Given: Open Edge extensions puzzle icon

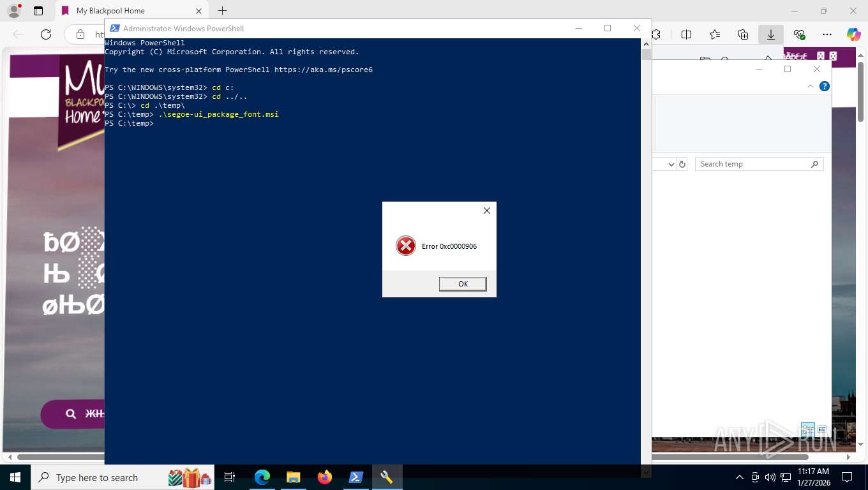Looking at the screenshot, I should [x=656, y=34].
